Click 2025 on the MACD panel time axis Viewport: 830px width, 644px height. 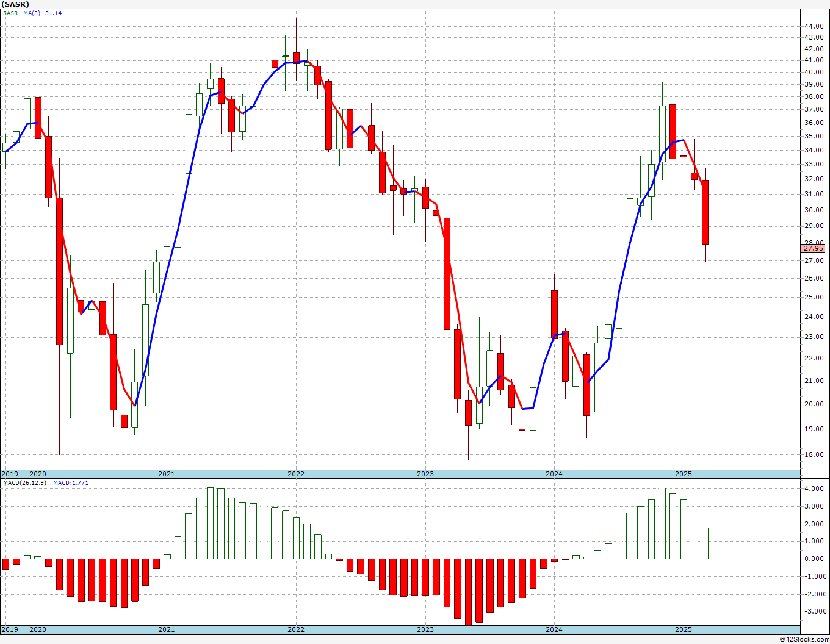coord(684,629)
